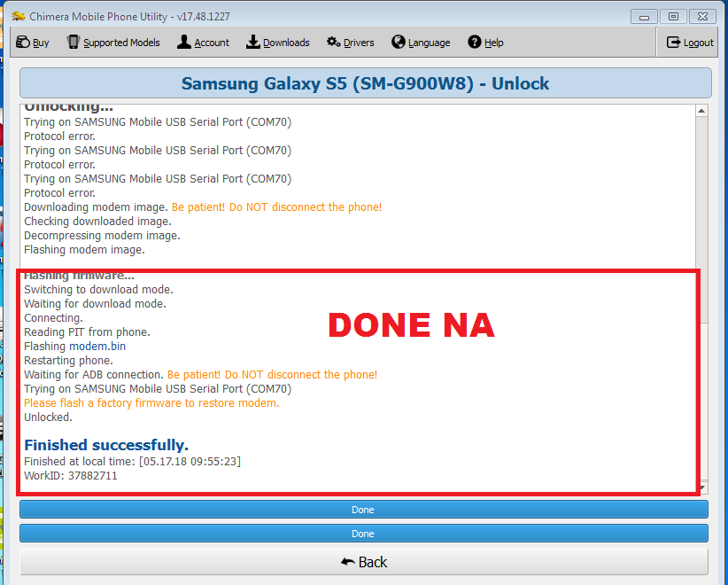Click the Downloads arrow icon
728x585 pixels.
click(252, 42)
